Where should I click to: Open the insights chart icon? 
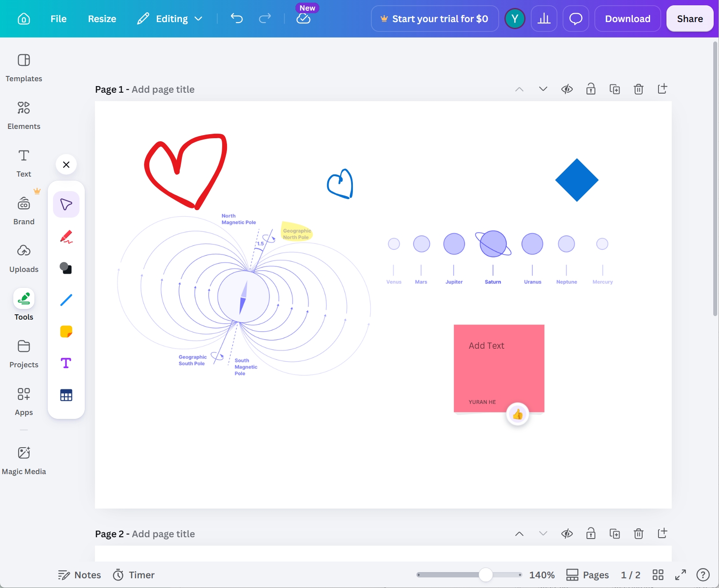coord(544,19)
